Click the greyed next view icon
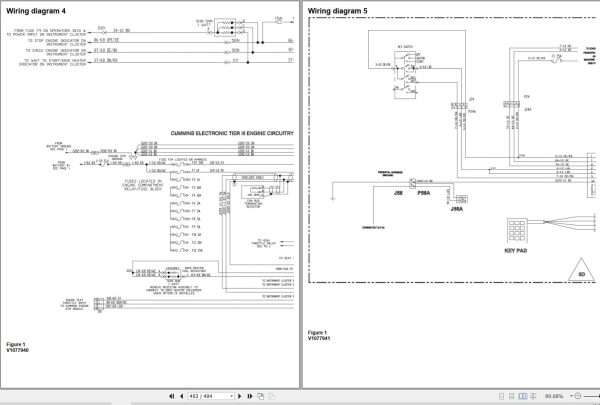The image size is (600, 405). tap(271, 396)
